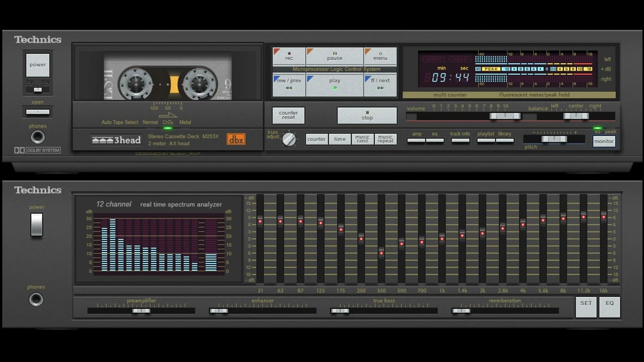Click the 1k EQ band slider knob
This screenshot has height=362, width=644.
pyautogui.click(x=442, y=239)
